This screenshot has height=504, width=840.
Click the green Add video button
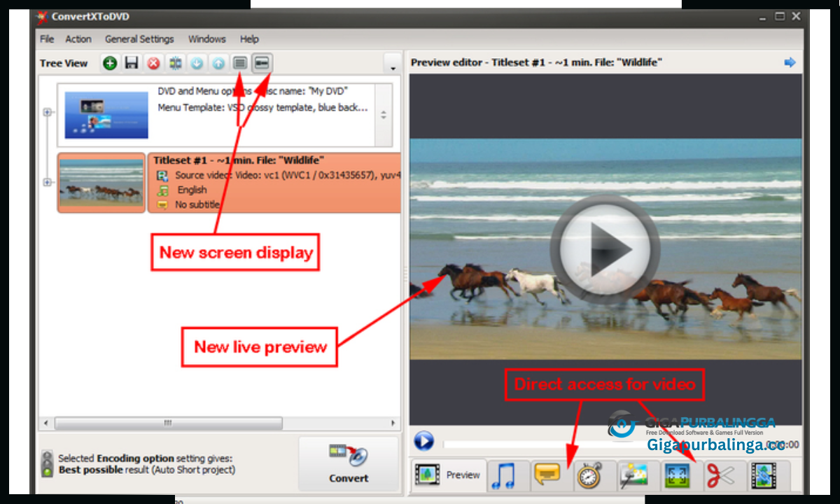(110, 63)
